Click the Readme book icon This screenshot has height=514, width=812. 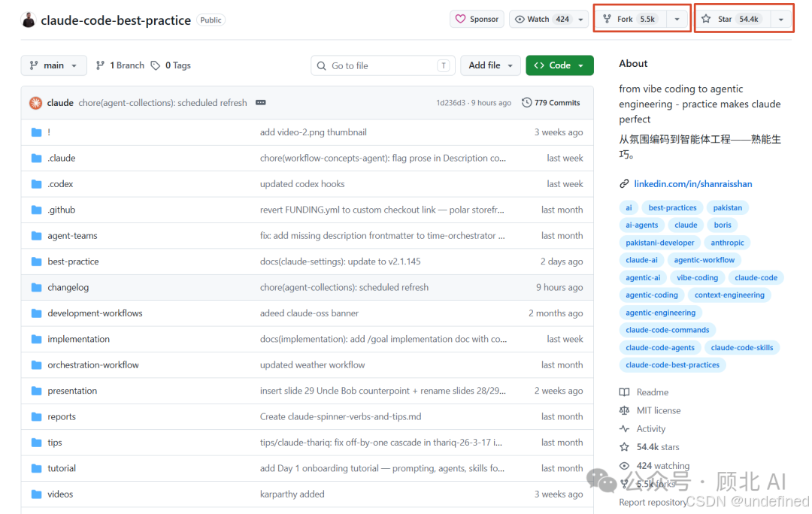tap(625, 392)
